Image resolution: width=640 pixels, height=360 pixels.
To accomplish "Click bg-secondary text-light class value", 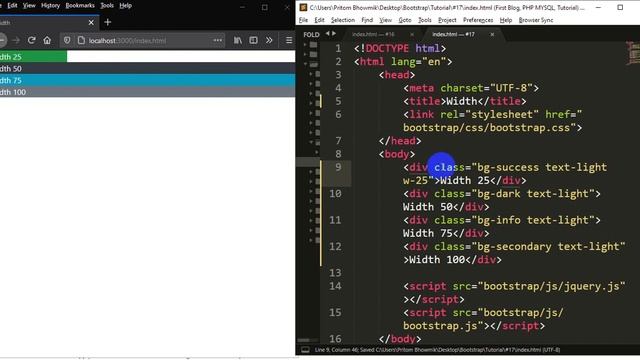I will 548,247.
